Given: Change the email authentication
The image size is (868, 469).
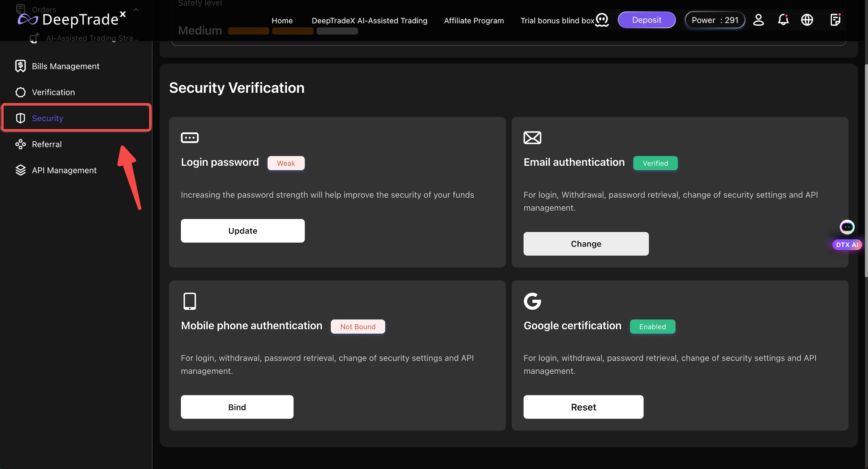Looking at the screenshot, I should click(x=586, y=244).
